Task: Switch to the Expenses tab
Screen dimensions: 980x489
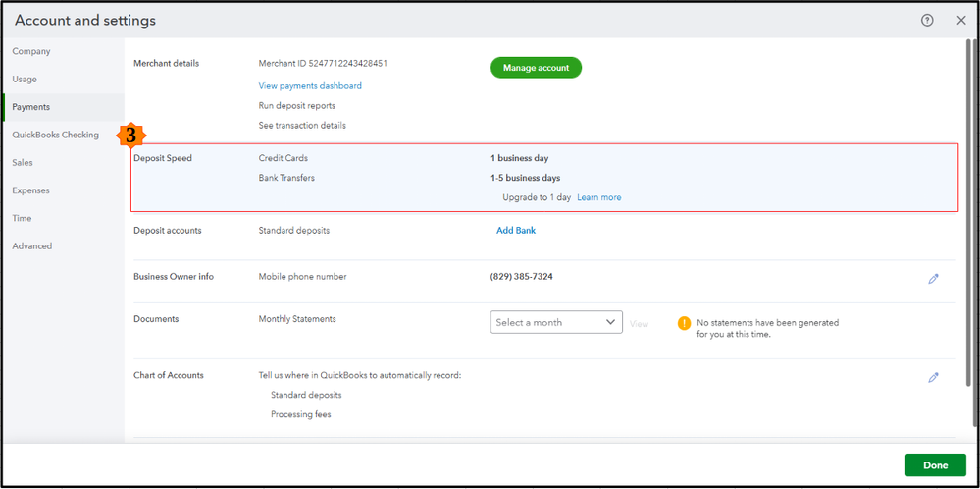Action: (30, 190)
